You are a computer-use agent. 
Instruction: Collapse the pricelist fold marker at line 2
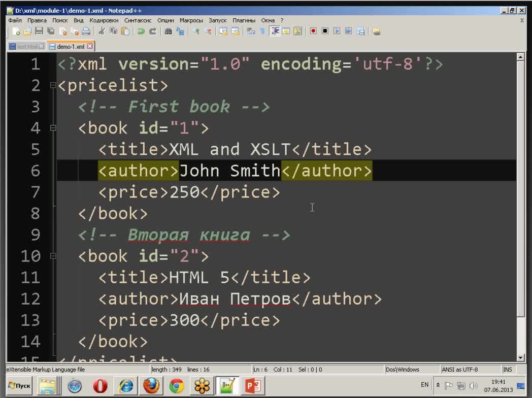(x=53, y=85)
